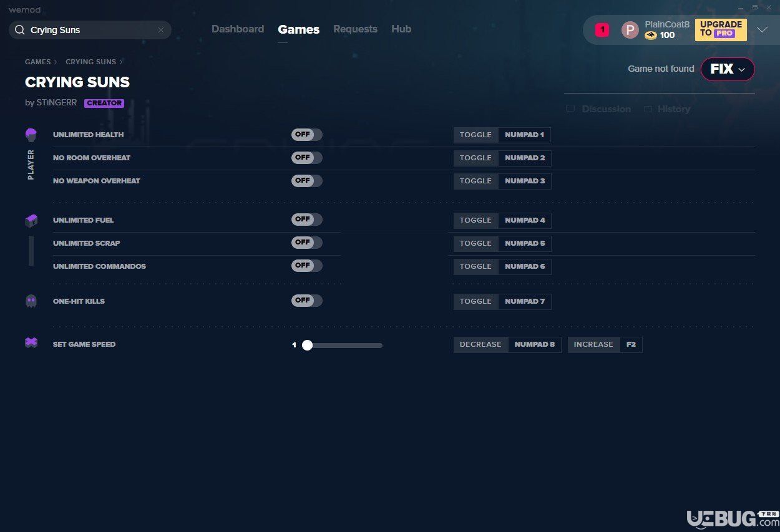Turn on Unlimited Fuel

pyautogui.click(x=307, y=220)
